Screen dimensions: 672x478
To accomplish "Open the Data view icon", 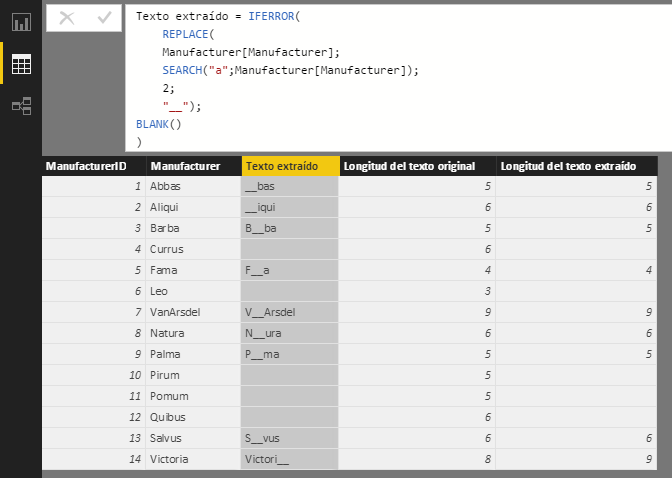I will [21, 64].
